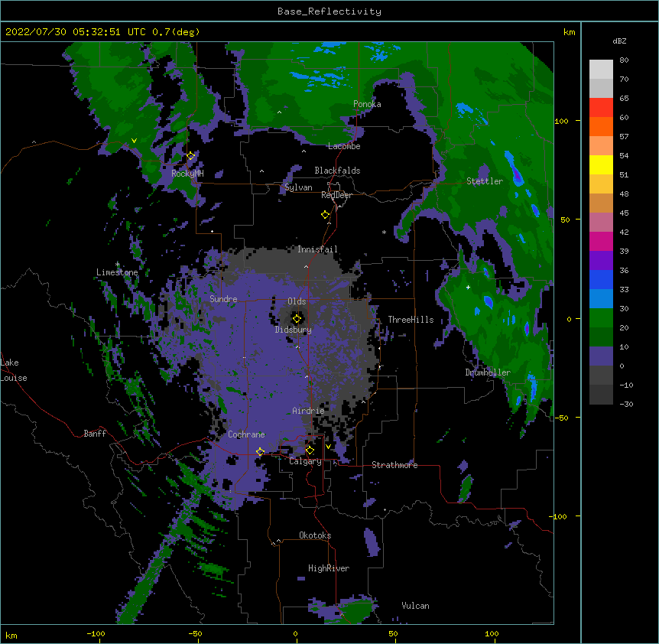
Task: Select the 51 dBZ yellow legend swatch
Action: [601, 164]
